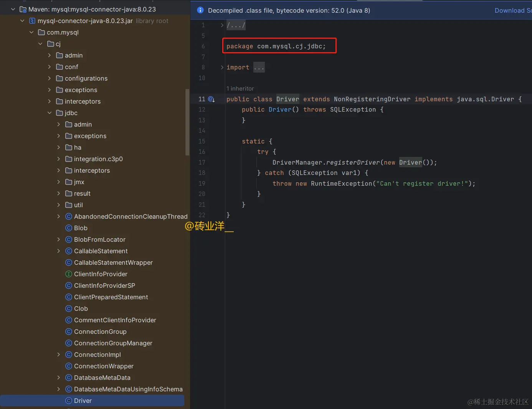The image size is (532, 409).
Task: Expand AbandonedConnectionCleanupThread class node
Action: coord(58,216)
